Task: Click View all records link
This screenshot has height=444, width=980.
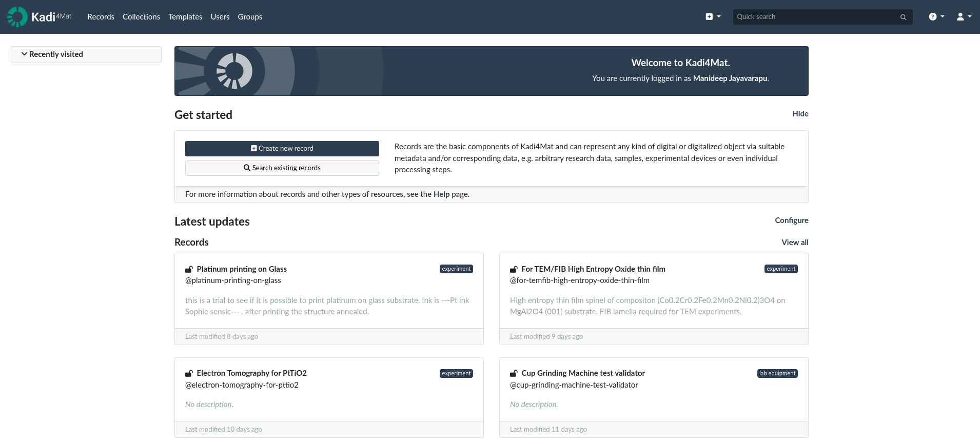Action: 795,243
